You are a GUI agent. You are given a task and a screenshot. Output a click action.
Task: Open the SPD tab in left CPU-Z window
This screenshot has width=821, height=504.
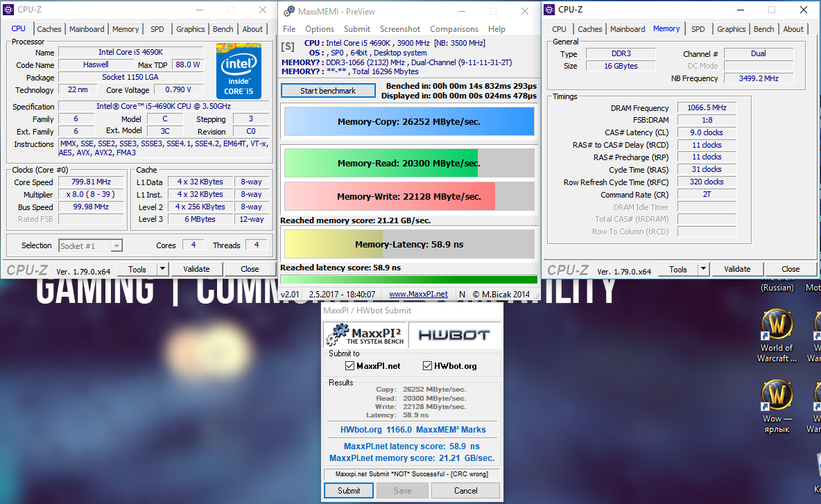click(x=157, y=29)
